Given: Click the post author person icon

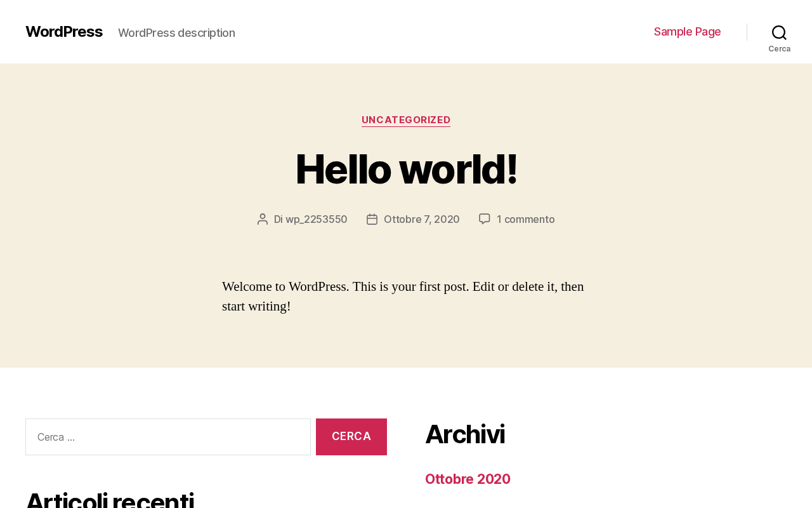Looking at the screenshot, I should tap(263, 219).
